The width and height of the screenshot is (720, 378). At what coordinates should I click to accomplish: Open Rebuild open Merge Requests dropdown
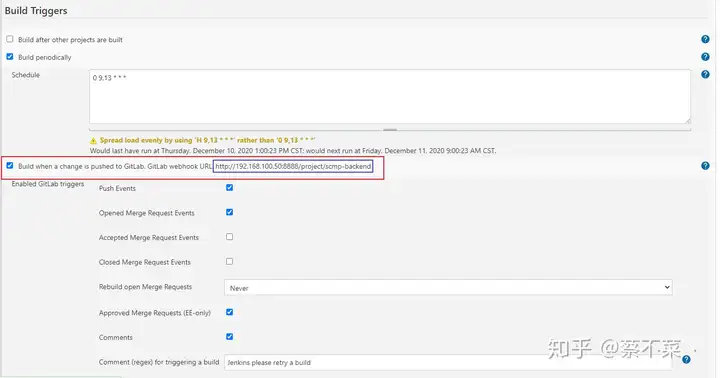point(448,288)
